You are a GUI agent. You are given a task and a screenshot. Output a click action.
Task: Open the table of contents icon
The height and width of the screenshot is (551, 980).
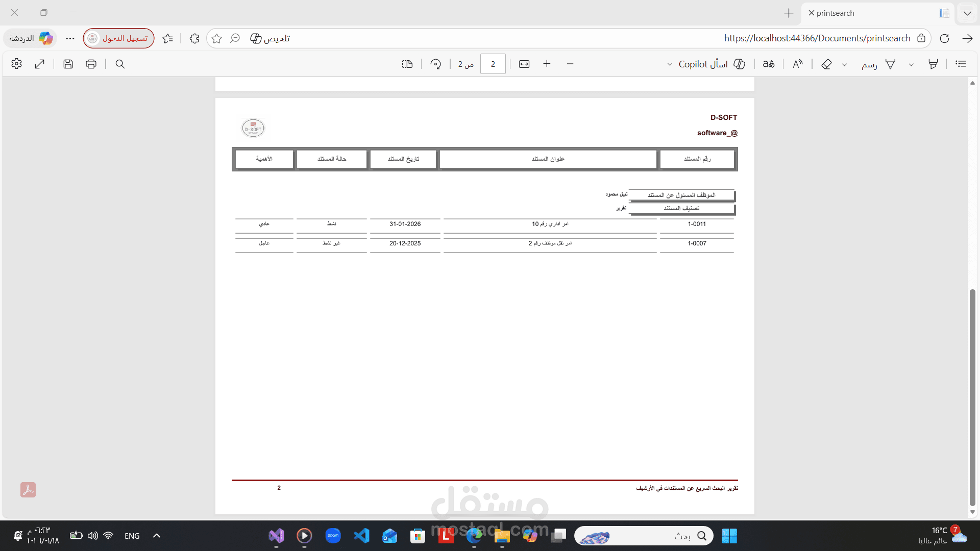click(x=961, y=64)
